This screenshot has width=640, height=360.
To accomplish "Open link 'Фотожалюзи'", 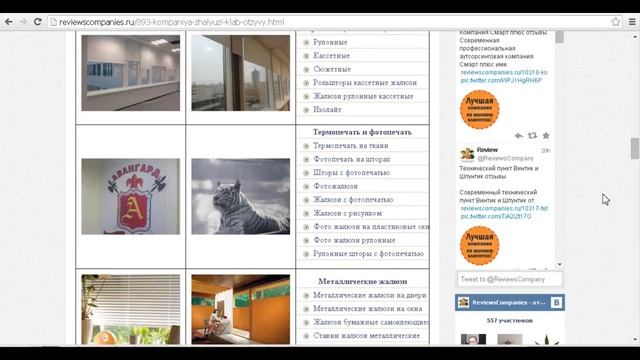I will click(336, 186).
